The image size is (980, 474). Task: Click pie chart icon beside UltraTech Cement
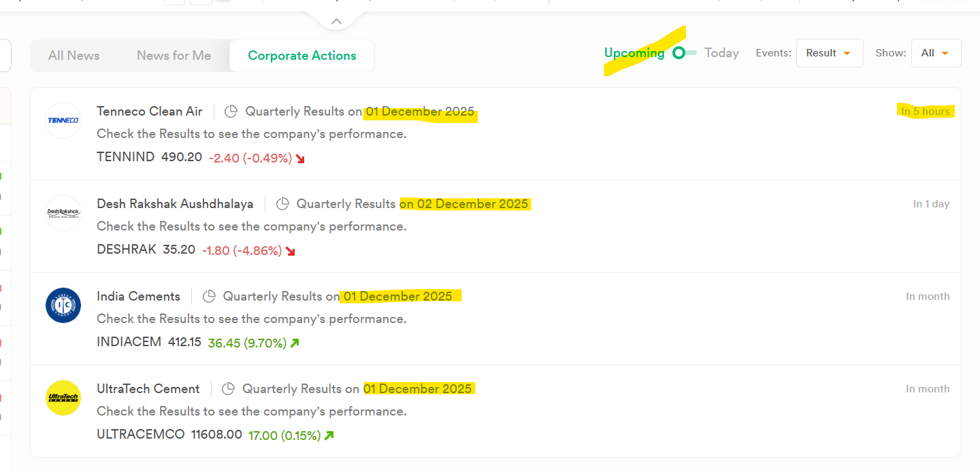229,389
